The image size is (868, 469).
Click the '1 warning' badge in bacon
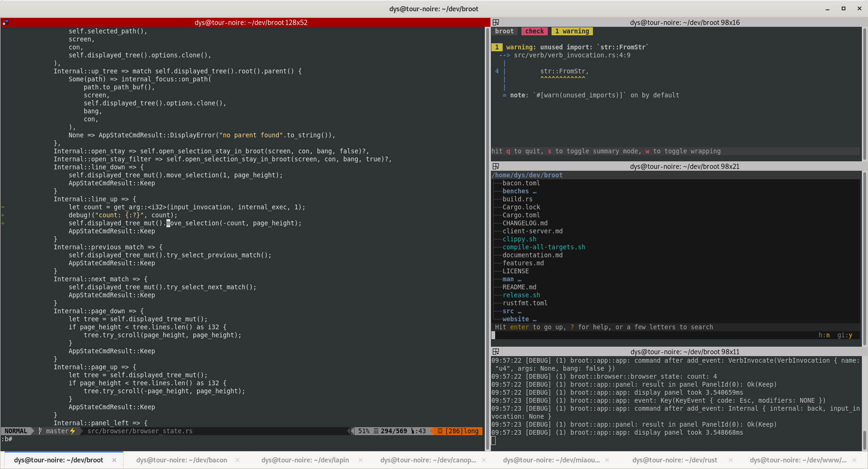[x=572, y=31]
